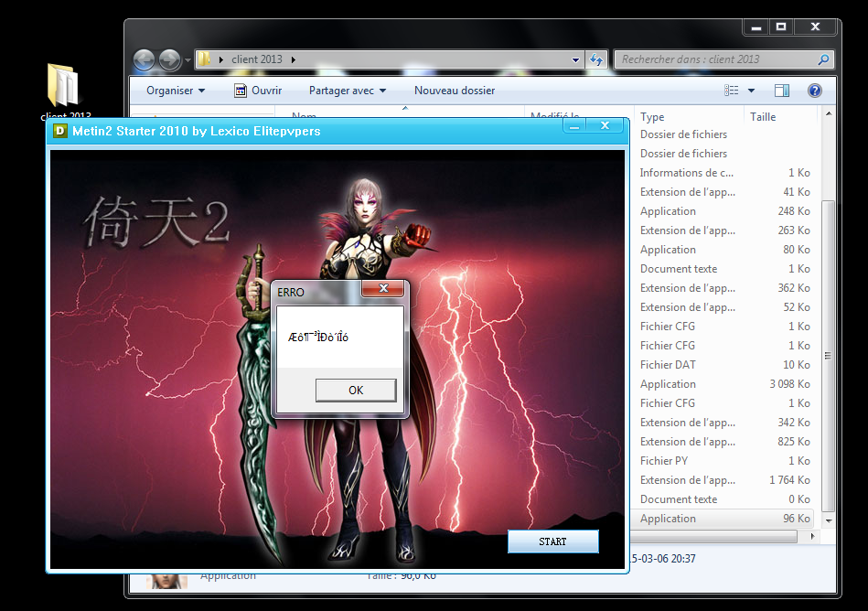Click folder icon in Explorer address bar
The width and height of the screenshot is (868, 611).
pyautogui.click(x=204, y=59)
